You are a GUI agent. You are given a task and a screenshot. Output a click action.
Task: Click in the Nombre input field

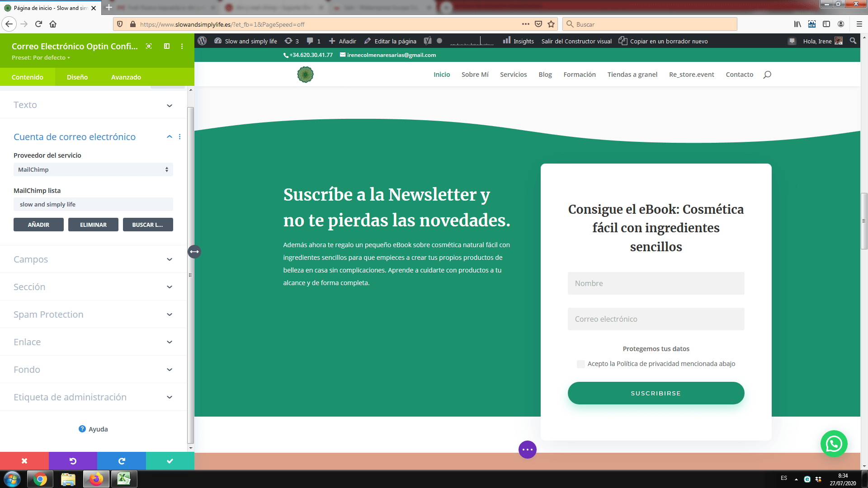click(656, 283)
